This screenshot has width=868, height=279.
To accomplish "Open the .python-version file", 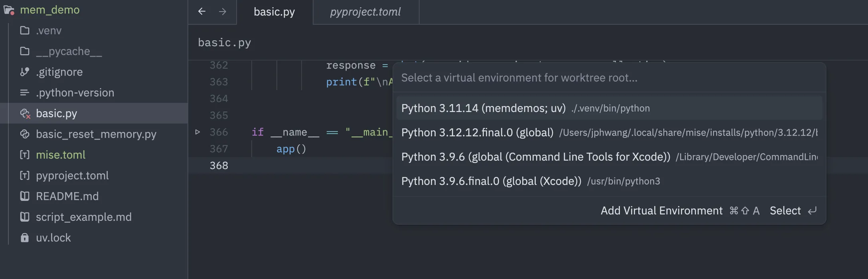I will pyautogui.click(x=94, y=92).
